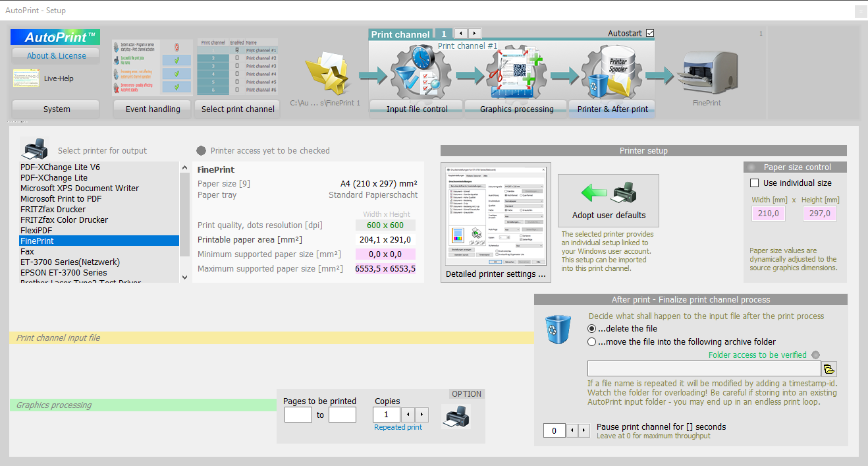Viewport: 868px width, 466px height.
Task: Select FRITZfax Drucker printer
Action: coord(99,209)
